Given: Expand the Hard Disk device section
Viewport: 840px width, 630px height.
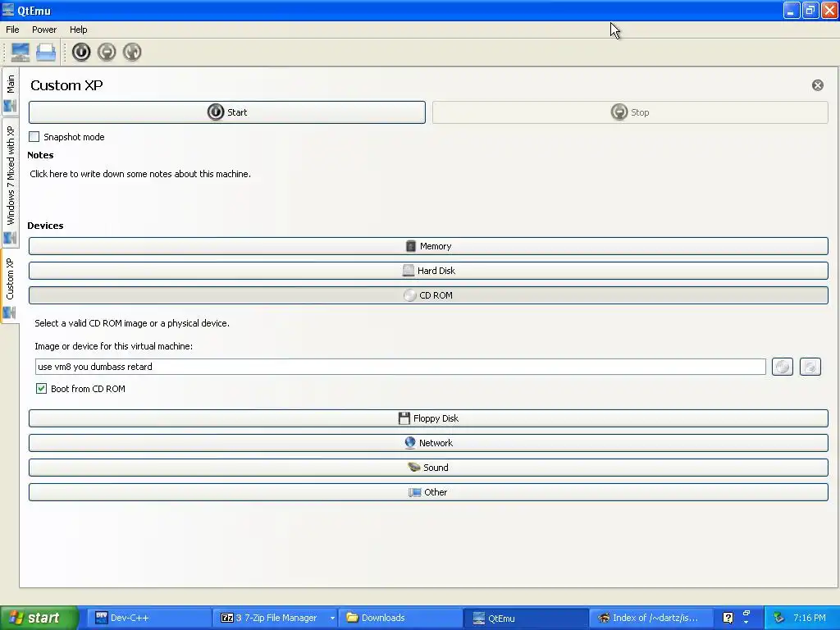Looking at the screenshot, I should (428, 271).
